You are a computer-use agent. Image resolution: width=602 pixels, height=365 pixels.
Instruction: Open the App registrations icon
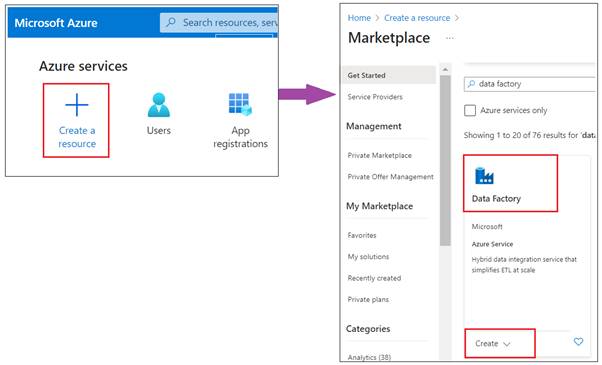tap(240, 104)
